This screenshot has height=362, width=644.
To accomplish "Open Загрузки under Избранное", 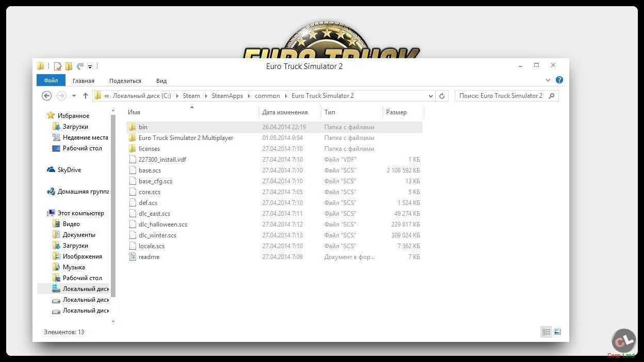I will (70, 127).
